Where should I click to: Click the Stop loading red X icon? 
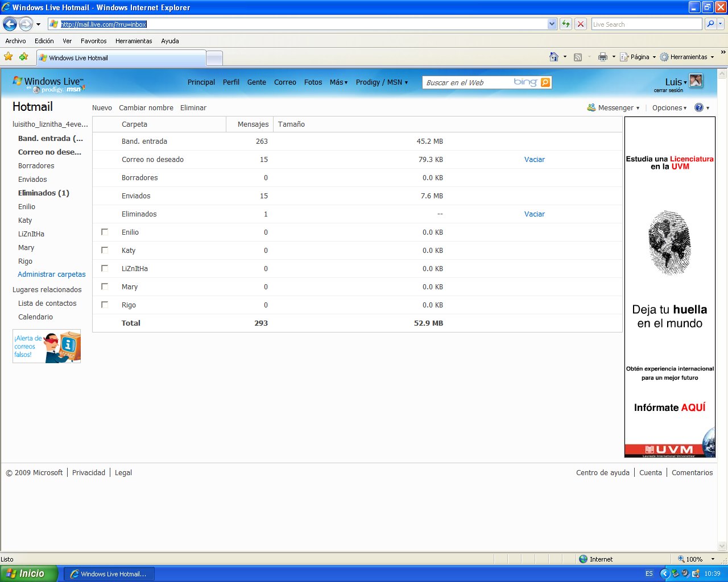tap(581, 24)
